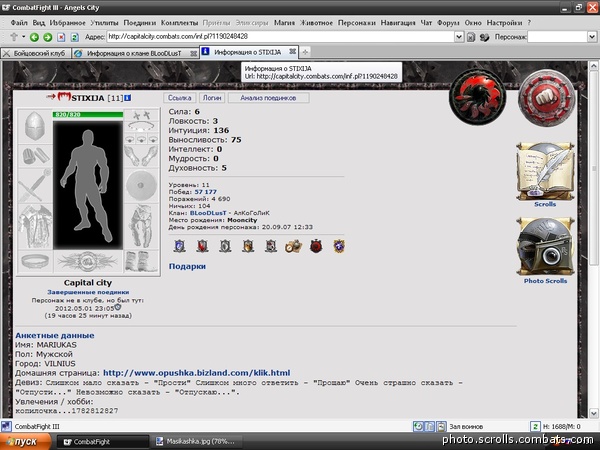600x450 pixels.
Task: Click the Refresh page icon
Action: pos(75,37)
